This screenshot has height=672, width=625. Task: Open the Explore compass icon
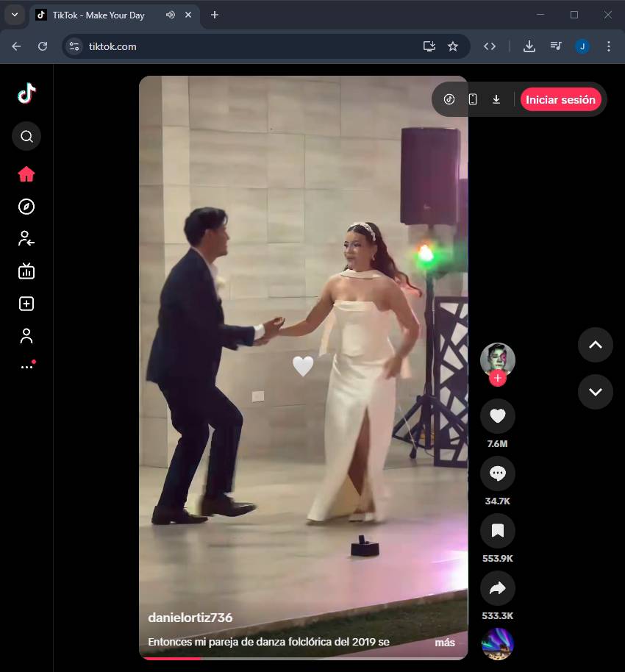coord(26,207)
